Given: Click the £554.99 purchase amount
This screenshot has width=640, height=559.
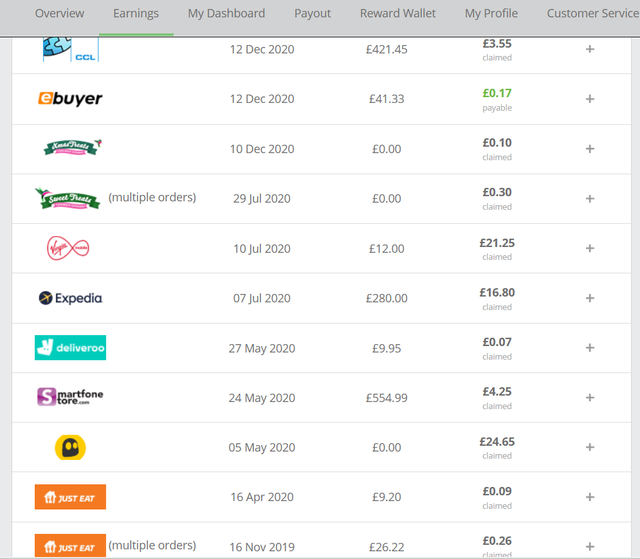Looking at the screenshot, I should click(x=387, y=398).
